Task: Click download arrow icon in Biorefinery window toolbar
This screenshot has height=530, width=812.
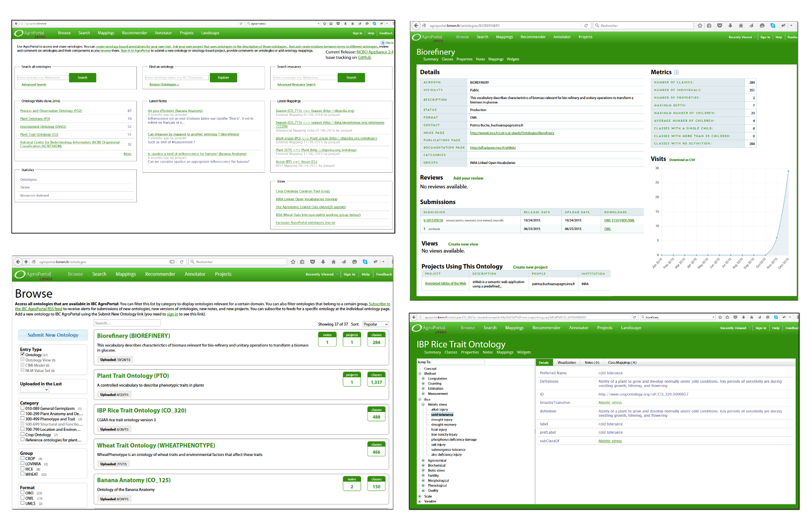Action: click(730, 25)
